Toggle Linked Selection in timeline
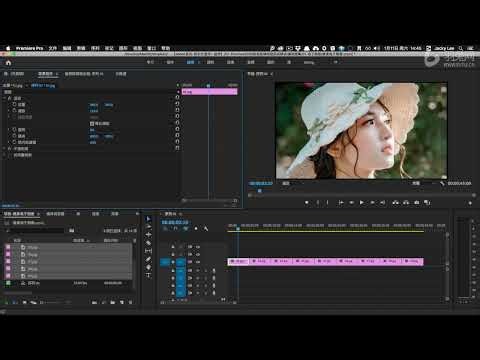480x360 pixels. click(x=186, y=229)
